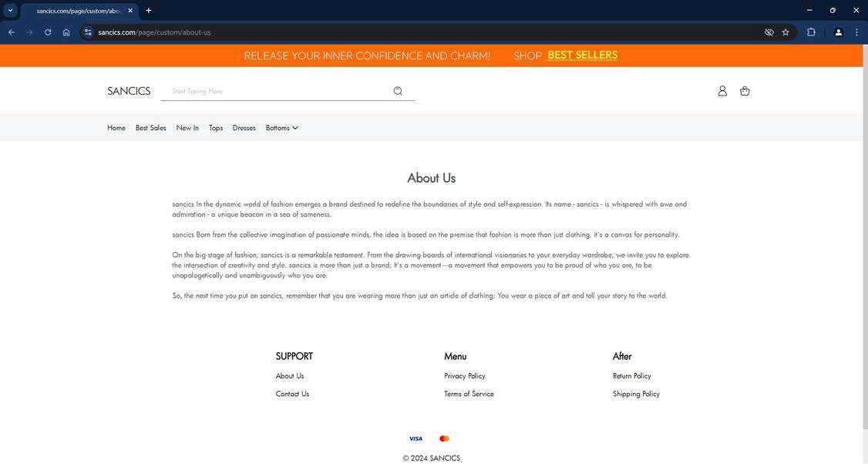
Task: Click the browser profile avatar
Action: (839, 32)
